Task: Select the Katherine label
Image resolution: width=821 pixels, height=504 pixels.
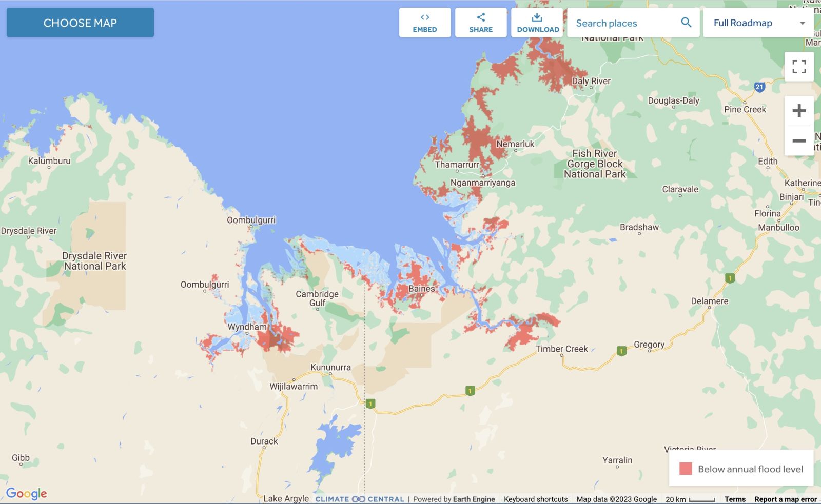Action: tap(803, 183)
